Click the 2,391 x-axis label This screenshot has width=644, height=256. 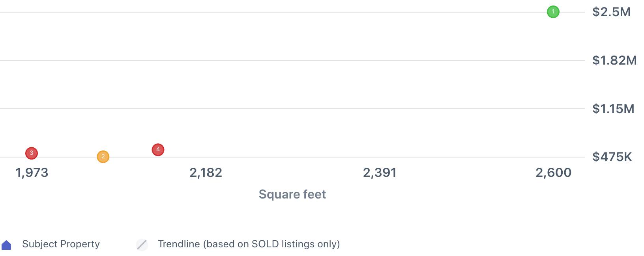[380, 173]
